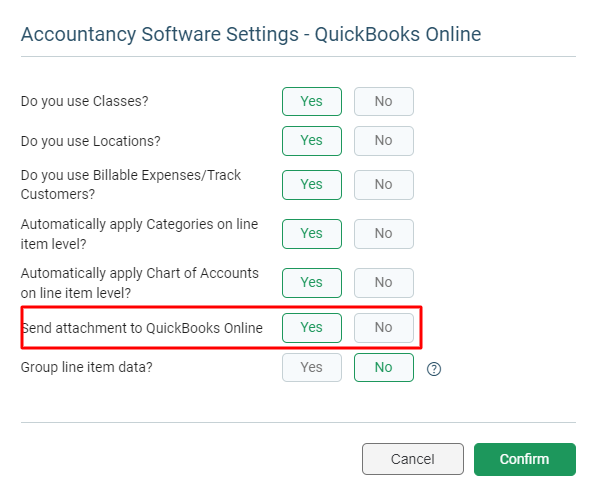The width and height of the screenshot is (593, 487).
Task: Set auto-apply Categories on line item to No
Action: point(383,234)
